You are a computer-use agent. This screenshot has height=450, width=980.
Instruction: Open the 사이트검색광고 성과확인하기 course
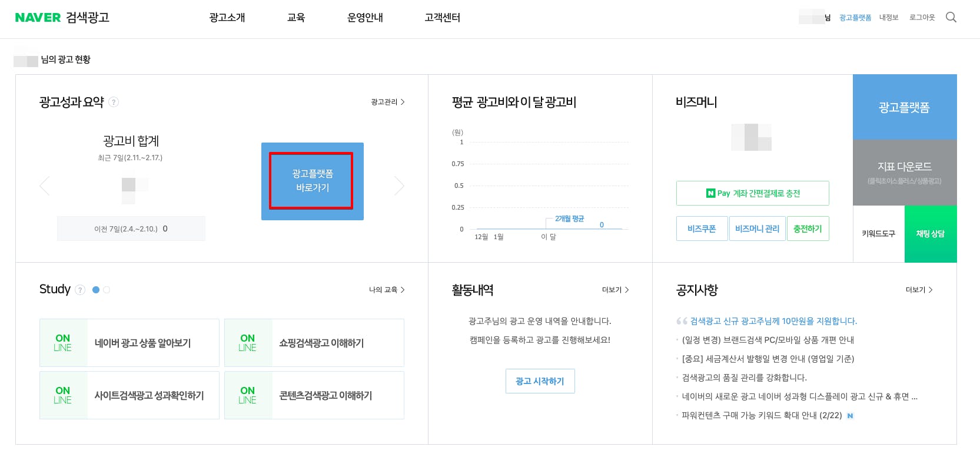click(129, 395)
